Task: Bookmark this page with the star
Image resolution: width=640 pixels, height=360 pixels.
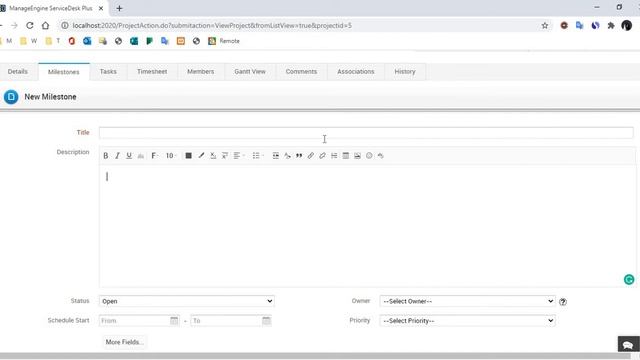Action: click(x=544, y=25)
